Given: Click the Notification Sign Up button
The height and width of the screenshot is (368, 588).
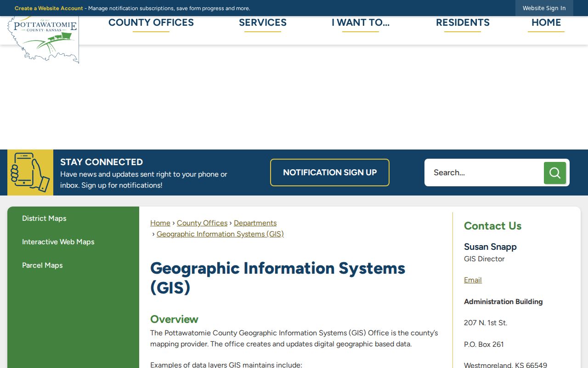Looking at the screenshot, I should click(x=330, y=172).
